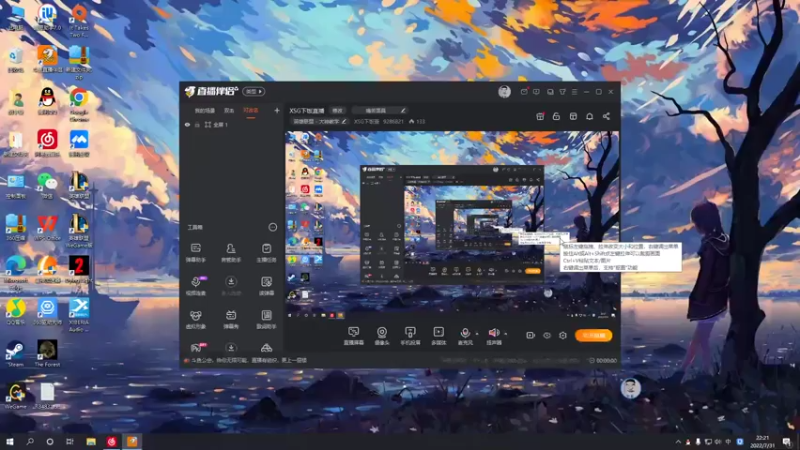The width and height of the screenshot is (800, 450).
Task: Add the 手机投屏 phone casting source
Action: pos(410,336)
